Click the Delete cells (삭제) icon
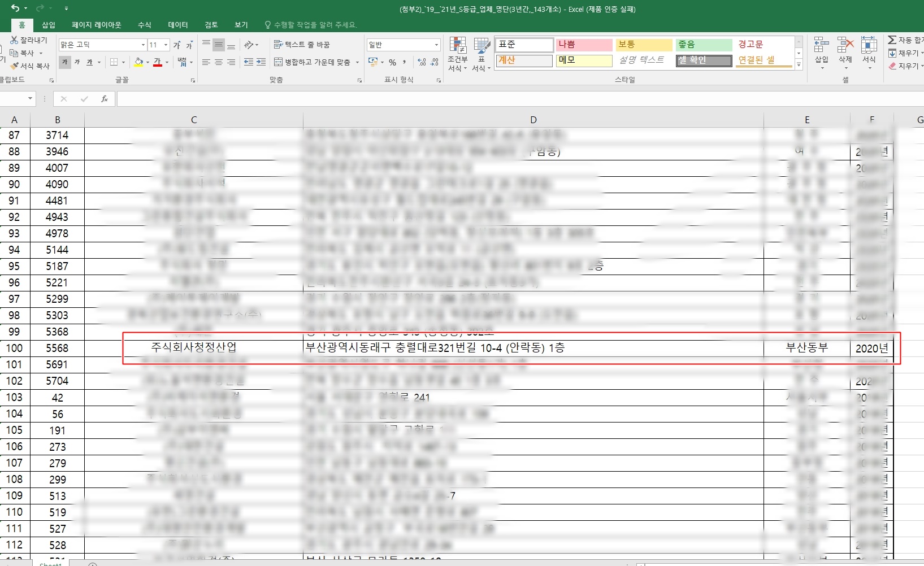 (x=845, y=51)
